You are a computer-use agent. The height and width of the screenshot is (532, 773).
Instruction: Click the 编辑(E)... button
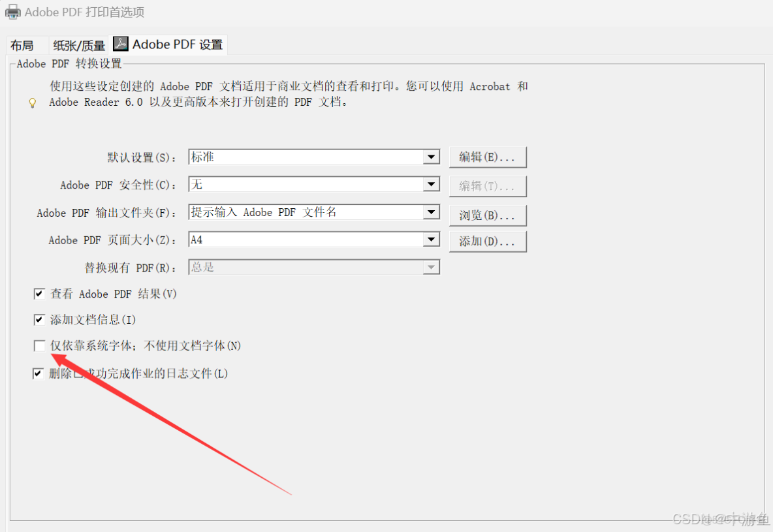488,157
